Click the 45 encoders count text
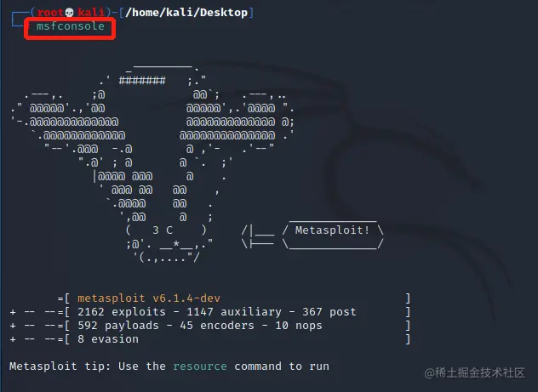This screenshot has height=392, width=538. 217,326
